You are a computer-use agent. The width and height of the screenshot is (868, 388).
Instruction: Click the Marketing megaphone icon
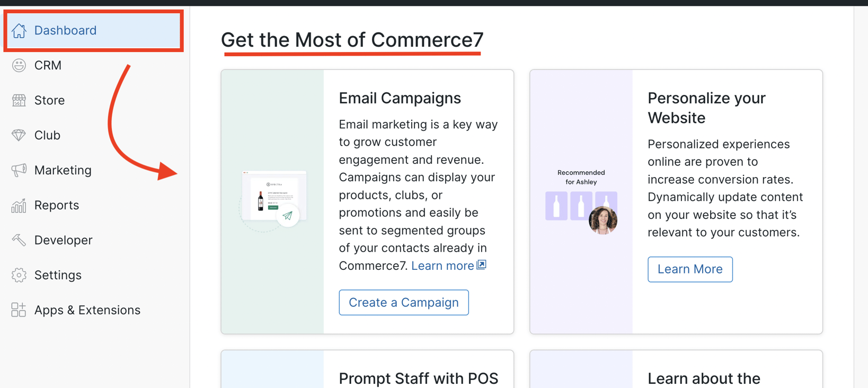tap(18, 170)
